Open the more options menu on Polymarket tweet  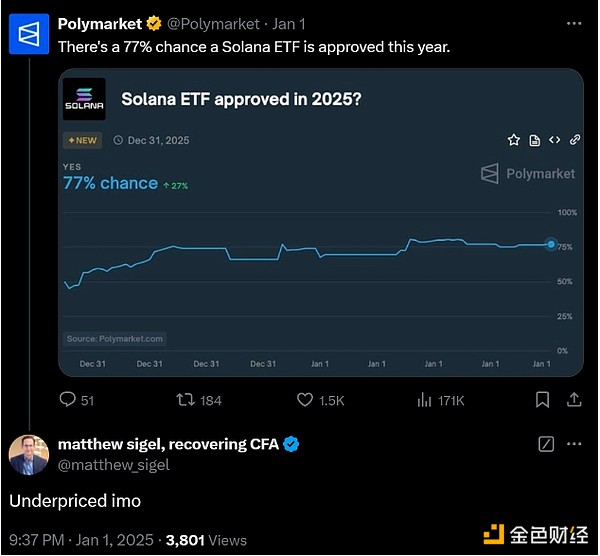point(574,24)
